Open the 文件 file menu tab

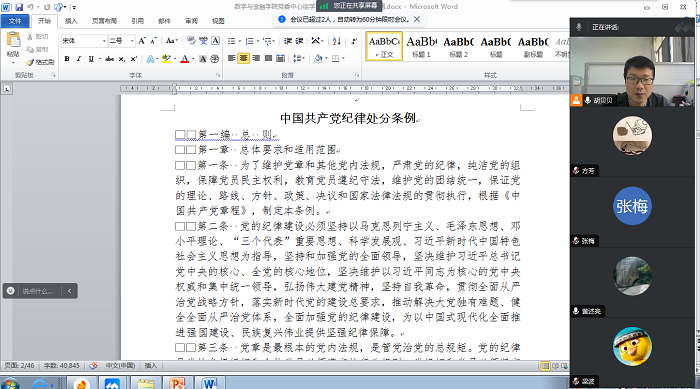coord(15,21)
